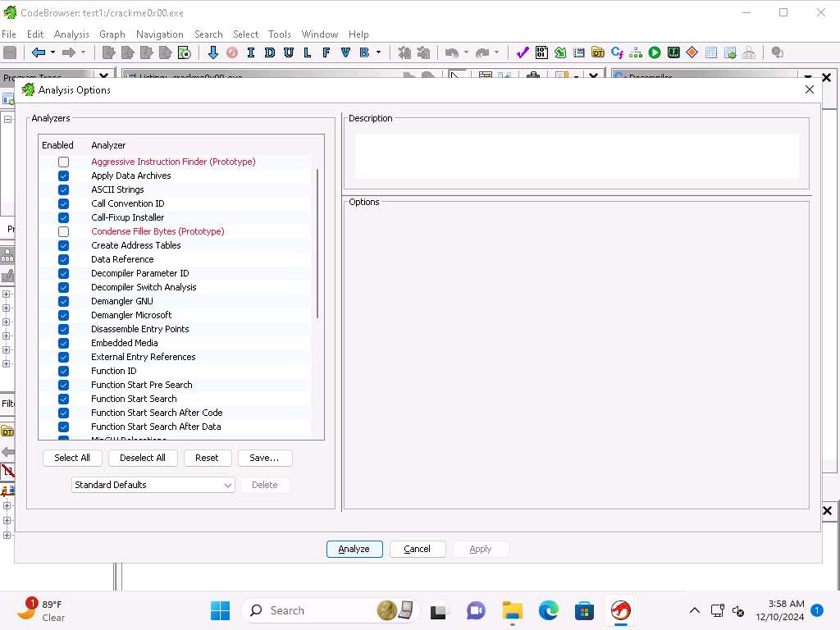Click the 'F' function navigation icon
This screenshot has width=840, height=630.
pyautogui.click(x=326, y=52)
